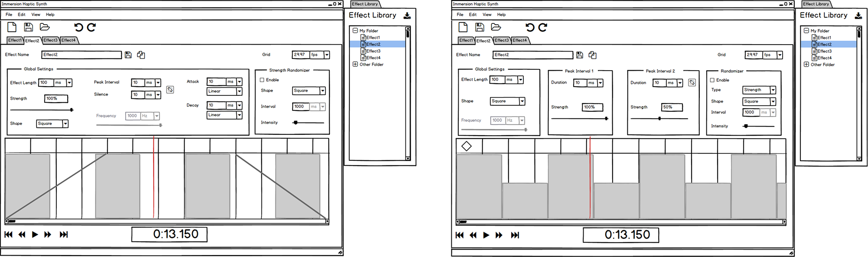Click Peak Interval 2 Strength 50% field

pos(672,107)
